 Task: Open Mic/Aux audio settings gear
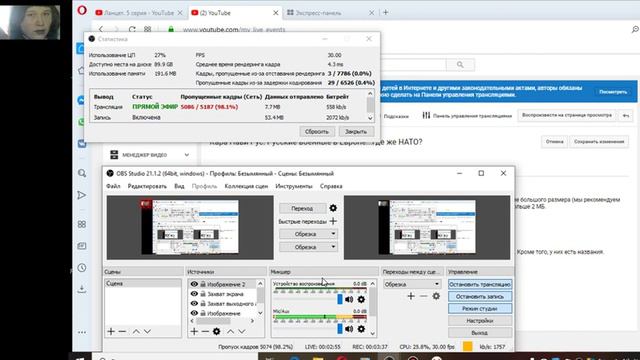point(361,329)
